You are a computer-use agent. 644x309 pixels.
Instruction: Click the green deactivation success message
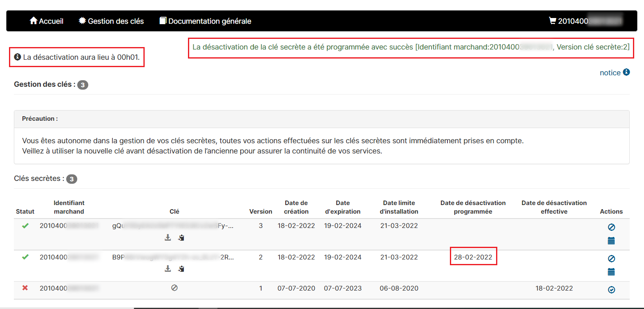tap(411, 47)
